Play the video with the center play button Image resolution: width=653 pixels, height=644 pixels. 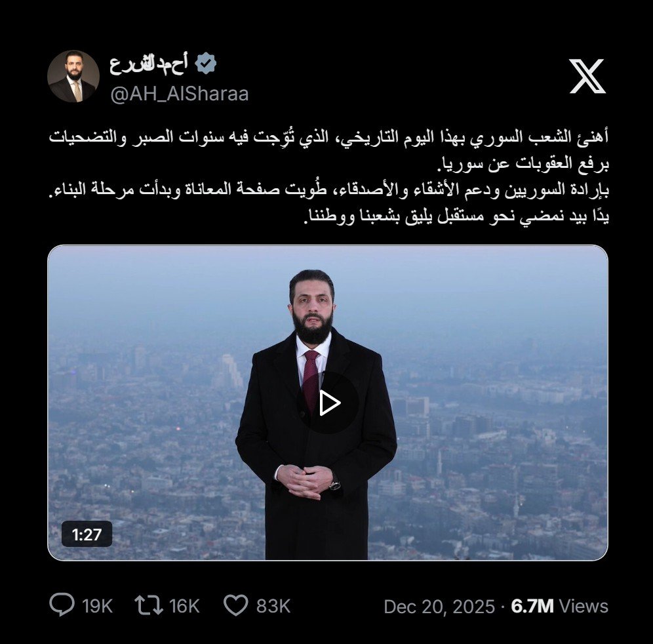[329, 403]
